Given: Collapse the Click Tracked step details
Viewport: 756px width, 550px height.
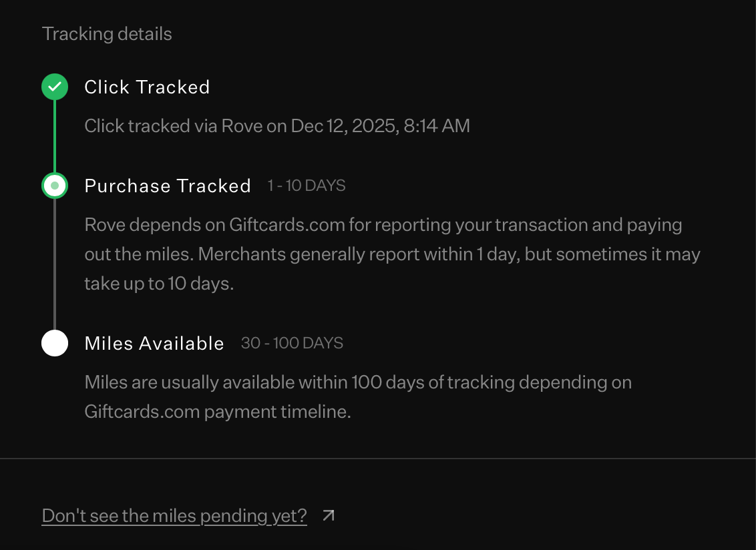Looking at the screenshot, I should click(x=146, y=87).
